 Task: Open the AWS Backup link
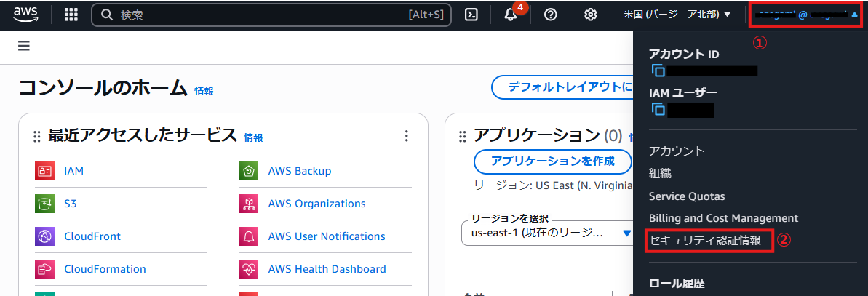point(300,171)
